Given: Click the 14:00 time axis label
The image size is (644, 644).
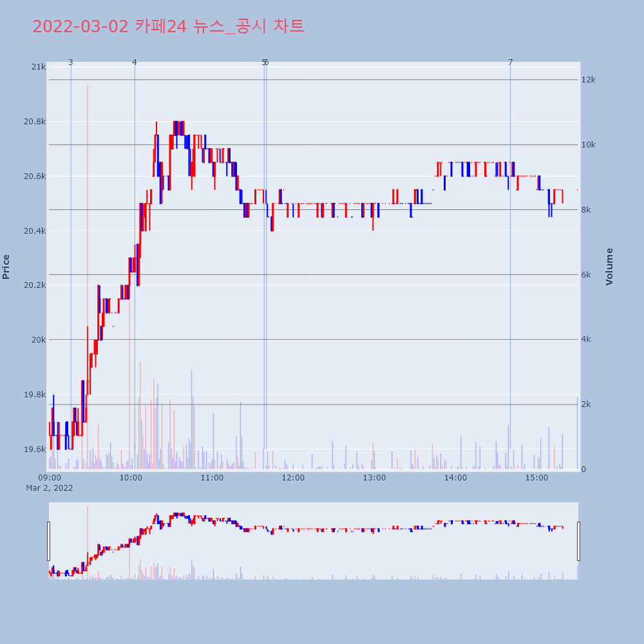Looking at the screenshot, I should coord(455,478).
